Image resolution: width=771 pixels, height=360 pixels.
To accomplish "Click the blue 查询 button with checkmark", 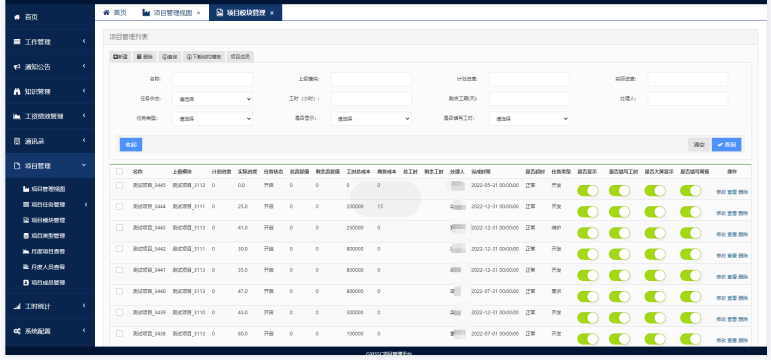I will pos(727,145).
